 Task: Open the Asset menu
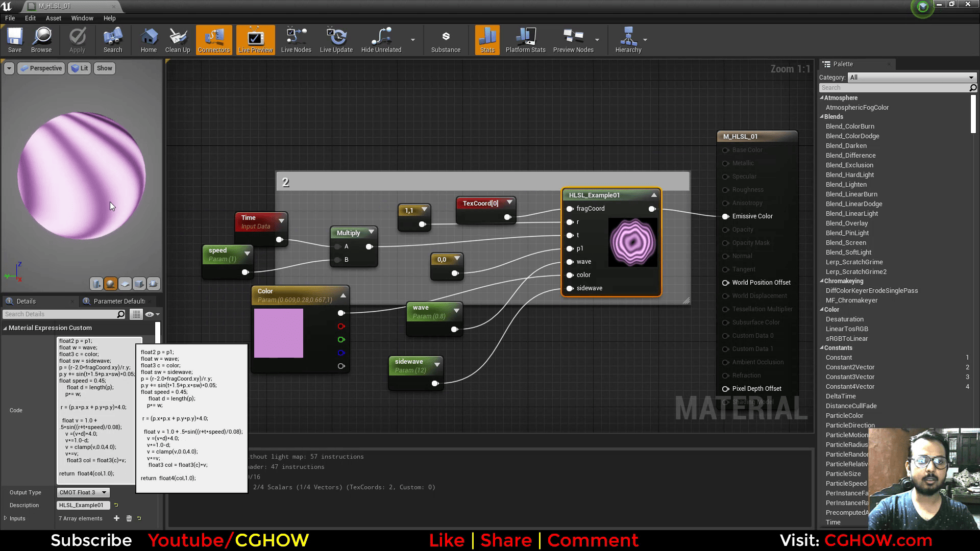click(x=54, y=18)
